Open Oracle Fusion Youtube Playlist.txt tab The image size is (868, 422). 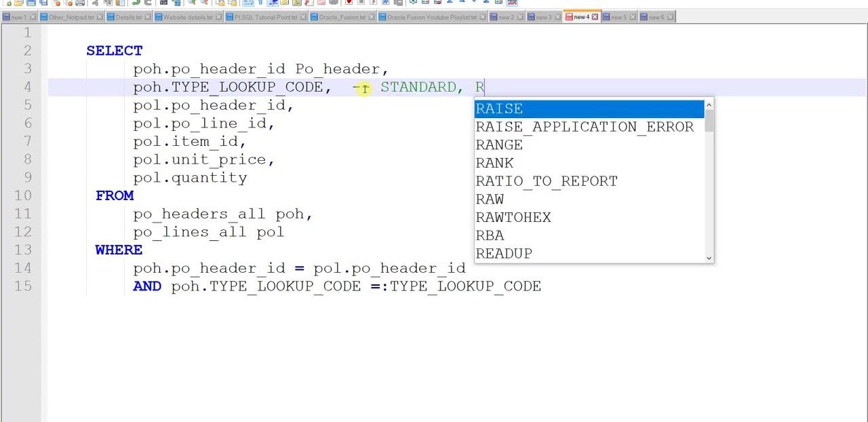[x=432, y=17]
